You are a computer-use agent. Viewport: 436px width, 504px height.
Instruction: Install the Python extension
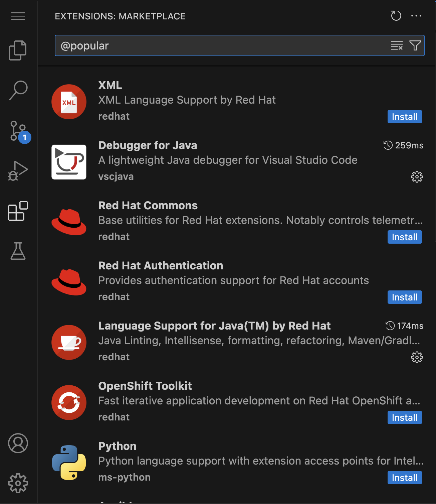click(x=405, y=478)
